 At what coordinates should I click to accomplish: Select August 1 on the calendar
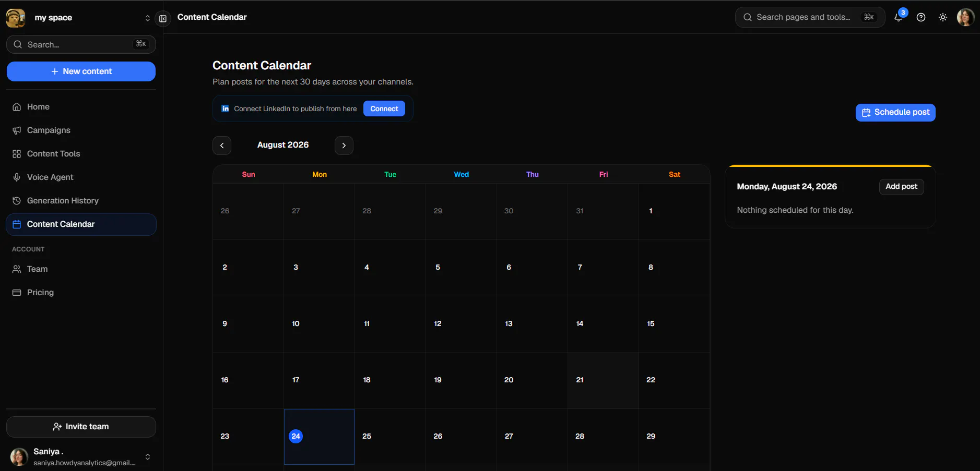point(674,211)
